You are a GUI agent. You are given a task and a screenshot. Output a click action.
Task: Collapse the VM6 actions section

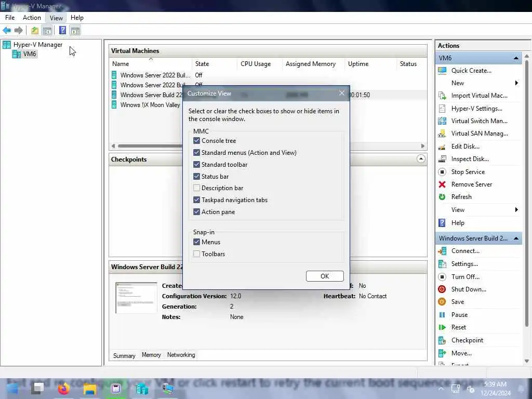coord(516,58)
